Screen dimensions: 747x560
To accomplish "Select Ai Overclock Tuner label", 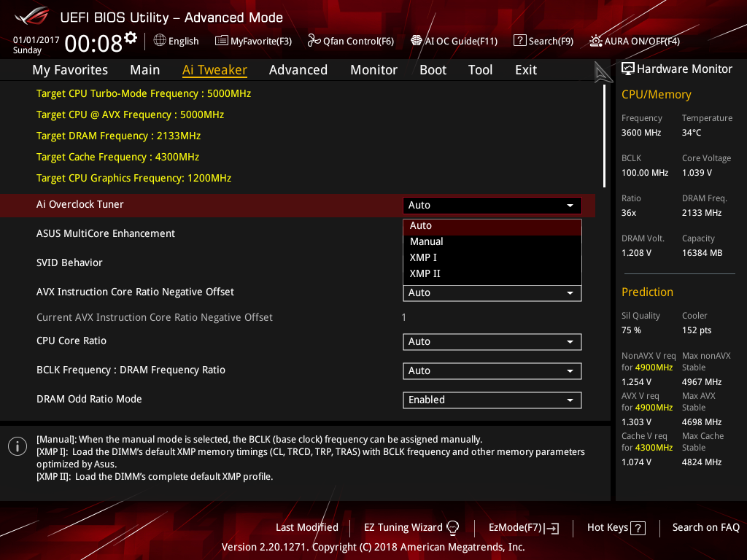I will pos(80,204).
